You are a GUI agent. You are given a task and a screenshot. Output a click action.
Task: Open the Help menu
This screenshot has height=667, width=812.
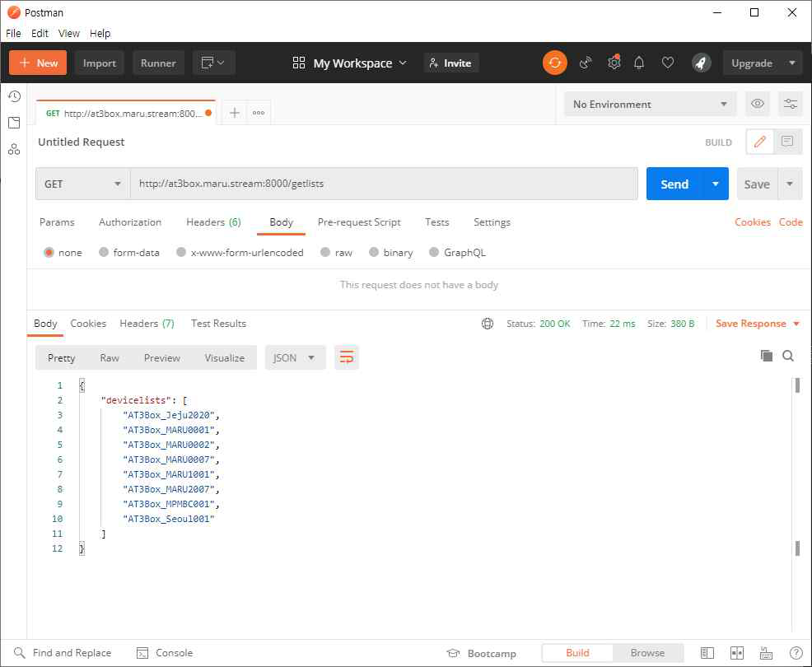(100, 34)
